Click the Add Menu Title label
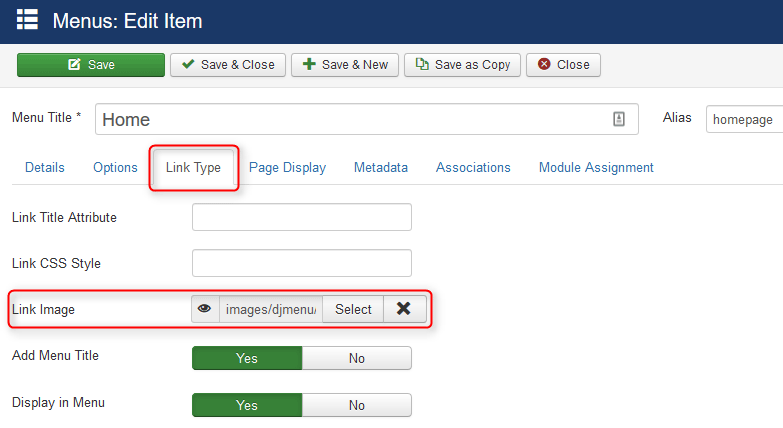The height and width of the screenshot is (428, 783). [55, 356]
